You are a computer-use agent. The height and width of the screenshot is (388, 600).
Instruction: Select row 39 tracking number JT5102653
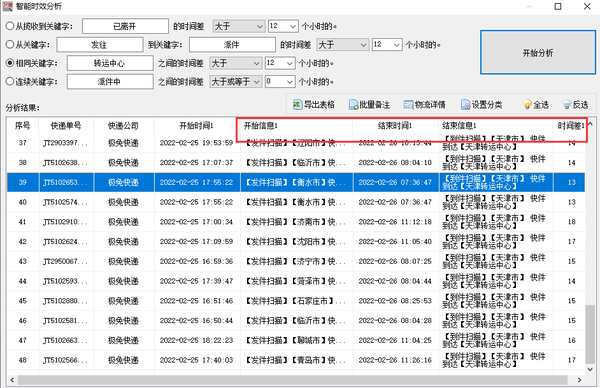click(x=65, y=183)
